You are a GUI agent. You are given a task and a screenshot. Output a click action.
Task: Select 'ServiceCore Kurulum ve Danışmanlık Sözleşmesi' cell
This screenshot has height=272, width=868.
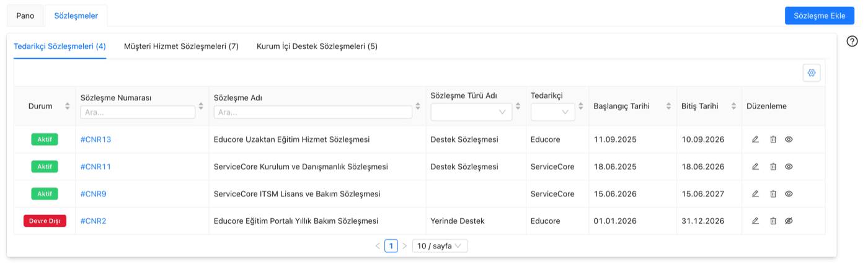[x=301, y=167]
